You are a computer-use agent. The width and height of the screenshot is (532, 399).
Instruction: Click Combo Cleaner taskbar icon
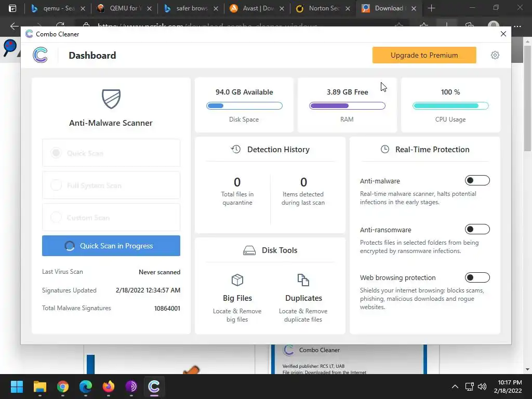154,387
